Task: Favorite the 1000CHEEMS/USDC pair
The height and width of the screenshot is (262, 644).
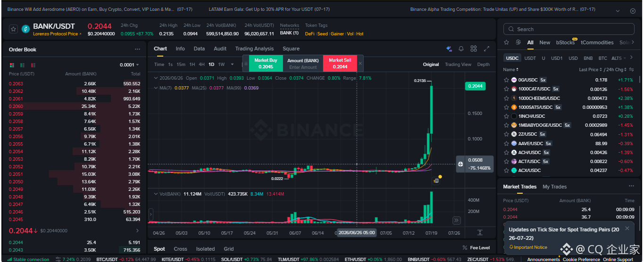Action: [x=506, y=98]
